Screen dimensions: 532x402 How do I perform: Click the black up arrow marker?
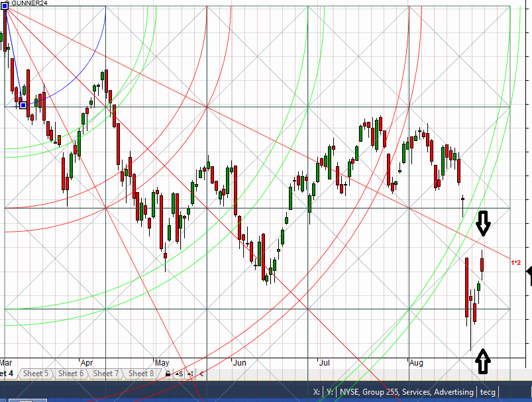[x=484, y=360]
